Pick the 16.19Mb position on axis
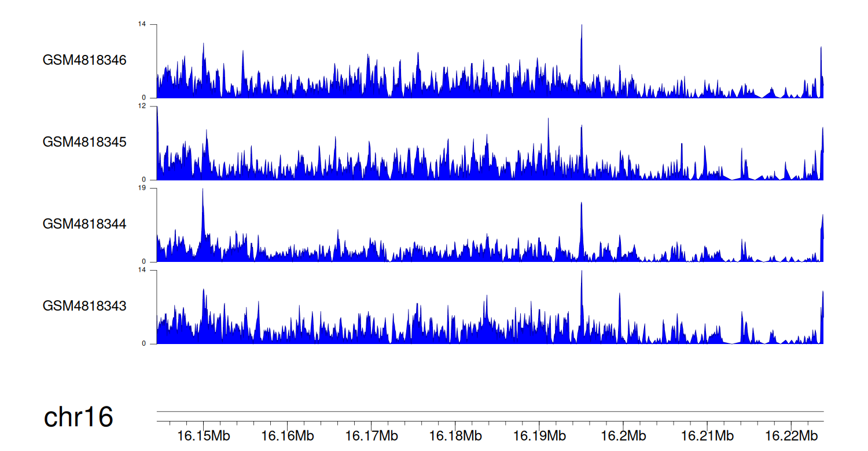 539,435
